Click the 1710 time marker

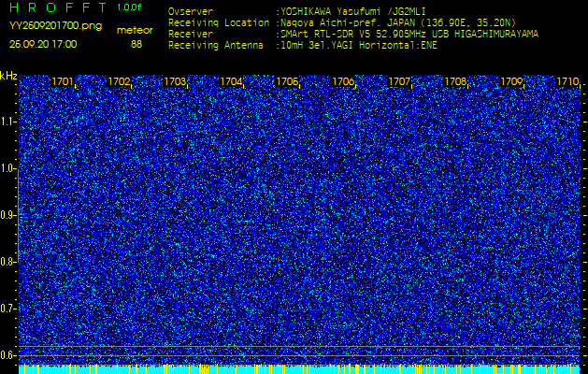point(567,81)
